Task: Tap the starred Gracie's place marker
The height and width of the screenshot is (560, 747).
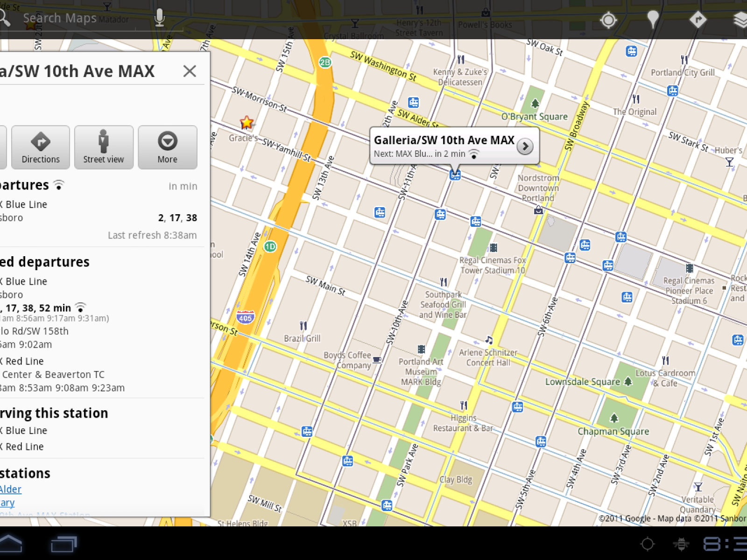Action: [x=247, y=123]
